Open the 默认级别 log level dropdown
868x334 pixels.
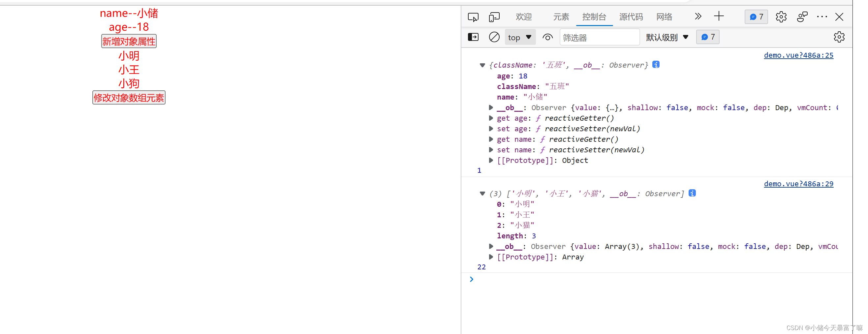[x=667, y=37]
